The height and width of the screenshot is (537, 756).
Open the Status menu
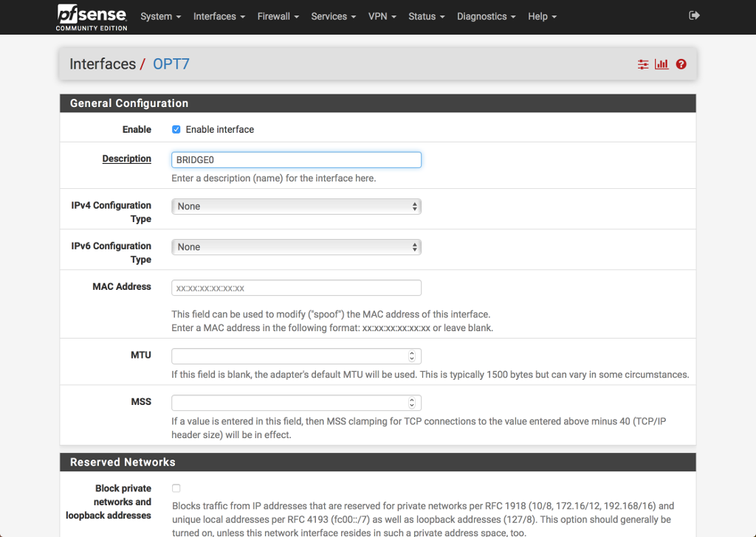pos(426,16)
